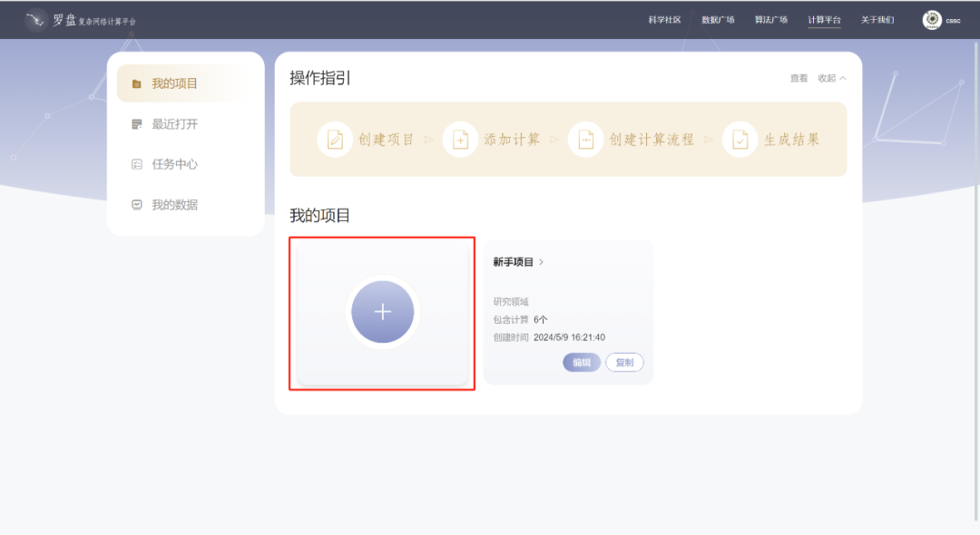Click the chevron next to 新手项目
The width and height of the screenshot is (980, 535).
(x=541, y=262)
